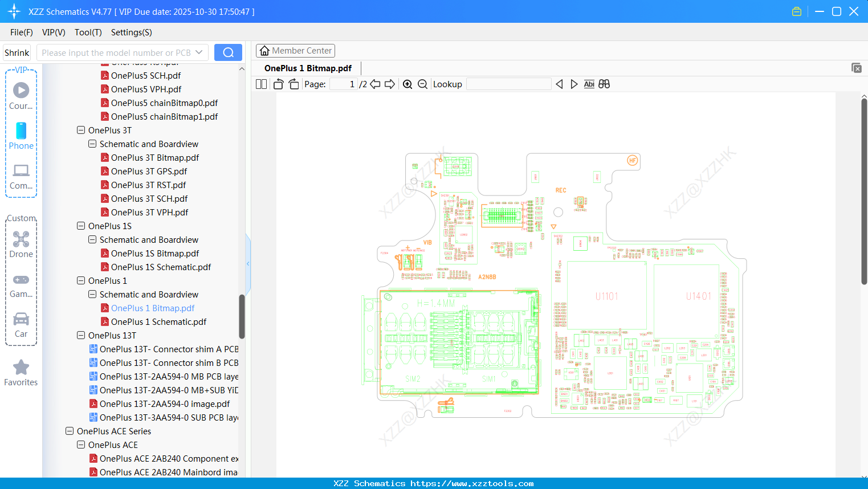Select the OnePlus 1 Bitmap.pdf tab
The width and height of the screenshot is (868, 489).
pos(308,68)
